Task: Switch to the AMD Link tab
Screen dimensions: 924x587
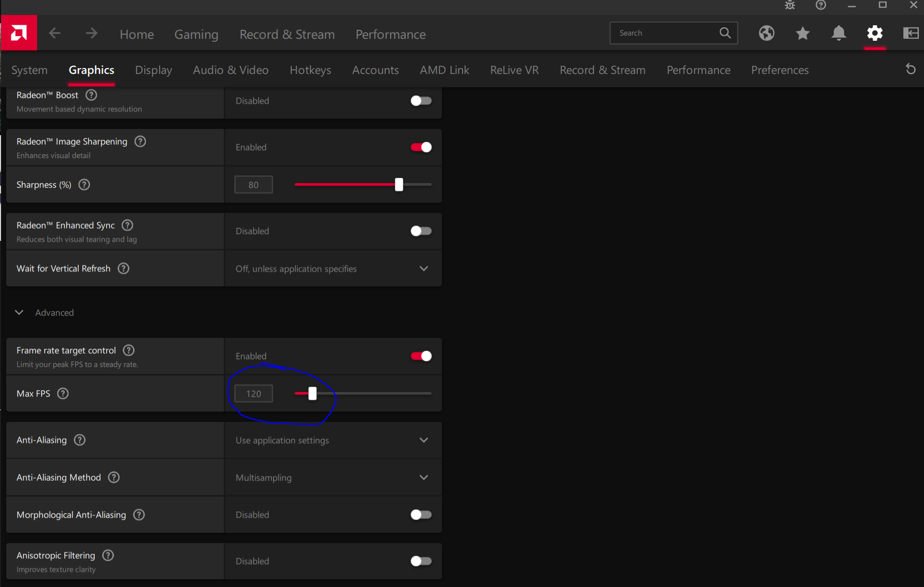Action: point(444,70)
